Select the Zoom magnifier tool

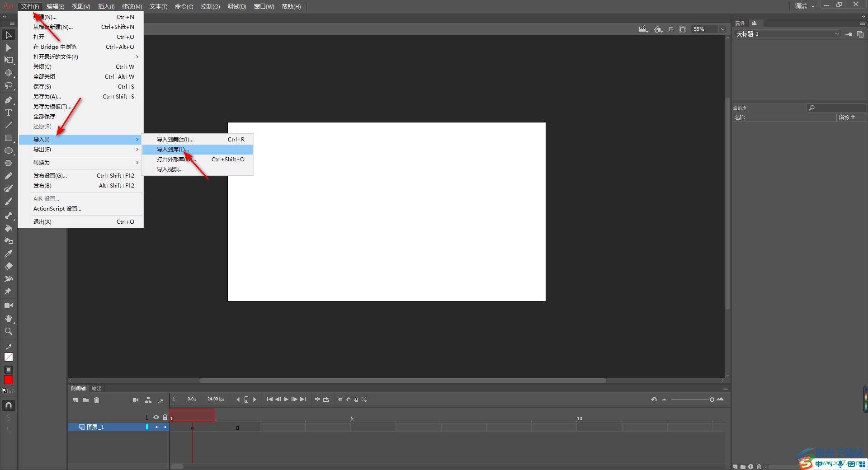[x=9, y=331]
